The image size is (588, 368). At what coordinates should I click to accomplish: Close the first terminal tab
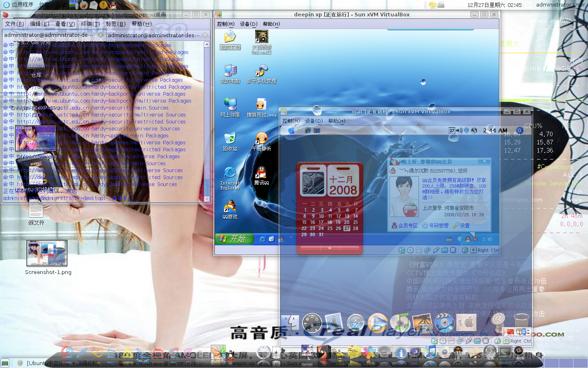101,35
